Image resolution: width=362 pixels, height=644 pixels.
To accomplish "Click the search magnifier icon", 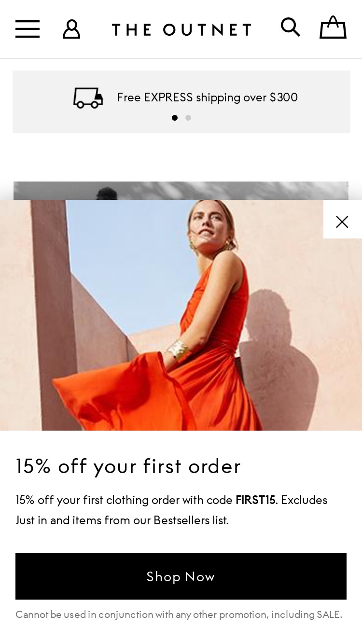I will pyautogui.click(x=291, y=27).
